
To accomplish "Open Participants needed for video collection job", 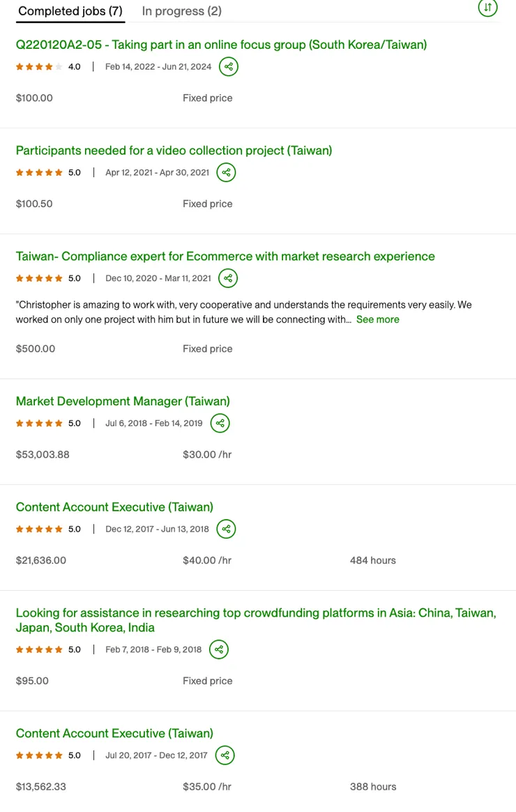I will pos(174,151).
